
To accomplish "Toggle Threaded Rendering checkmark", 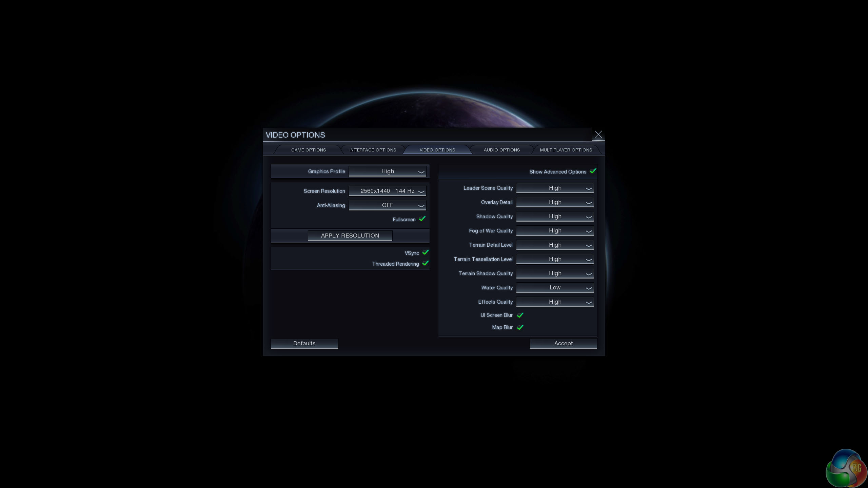I will (x=425, y=263).
